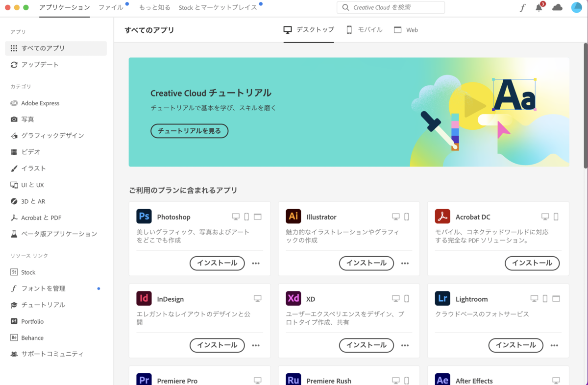Check cloud sync status icon
The image size is (588, 385).
557,7
